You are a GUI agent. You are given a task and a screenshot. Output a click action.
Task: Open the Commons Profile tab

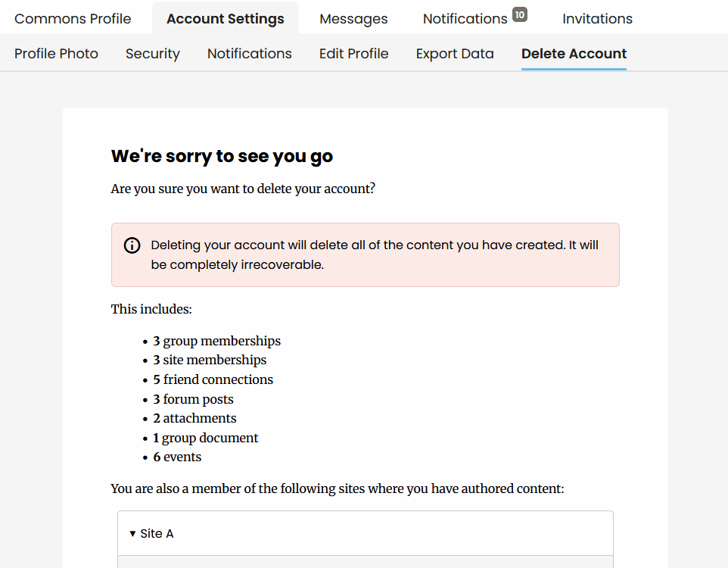pos(73,19)
